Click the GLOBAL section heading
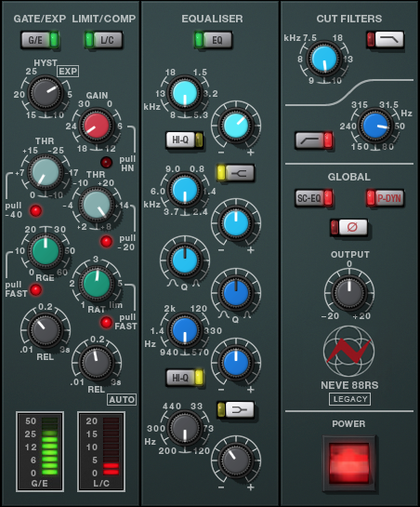The width and height of the screenshot is (420, 507). click(349, 177)
